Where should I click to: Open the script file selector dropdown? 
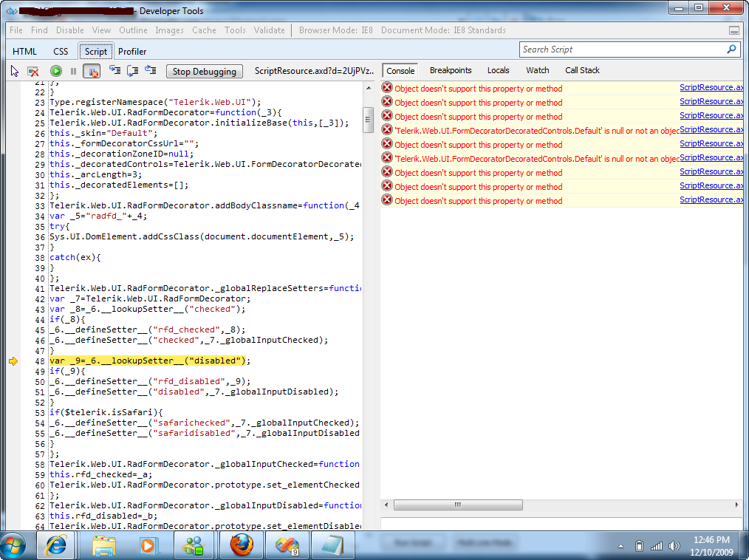314,71
